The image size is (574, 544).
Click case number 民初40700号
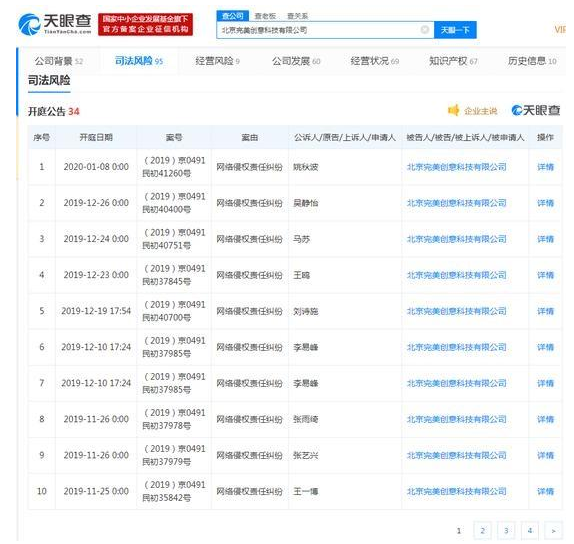(x=167, y=318)
